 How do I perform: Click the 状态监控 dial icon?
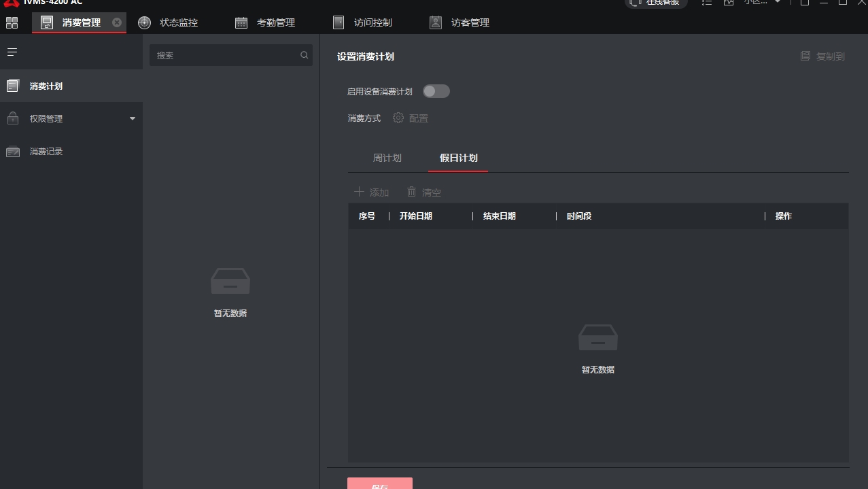pos(144,22)
